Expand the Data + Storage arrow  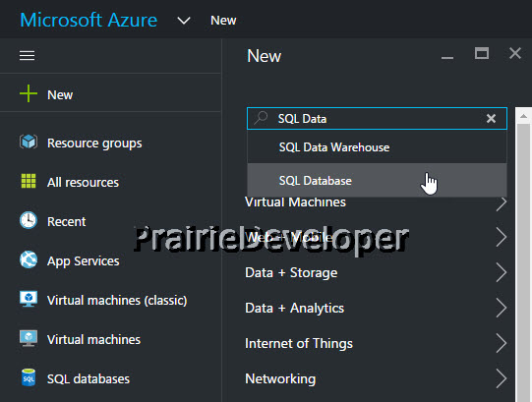[502, 272]
